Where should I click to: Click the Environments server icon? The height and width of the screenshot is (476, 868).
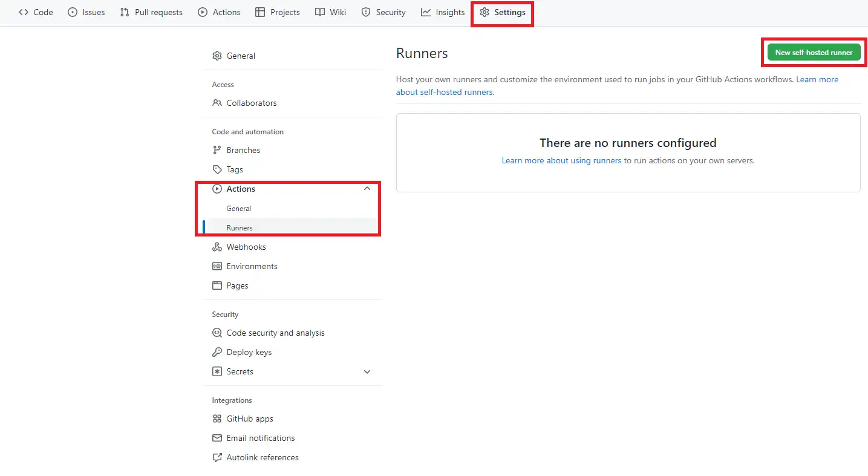(217, 266)
